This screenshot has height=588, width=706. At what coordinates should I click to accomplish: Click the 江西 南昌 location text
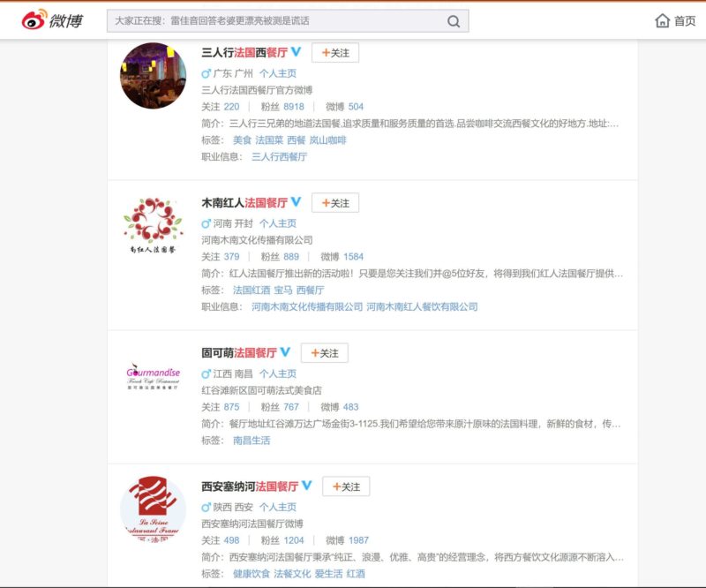click(x=233, y=373)
